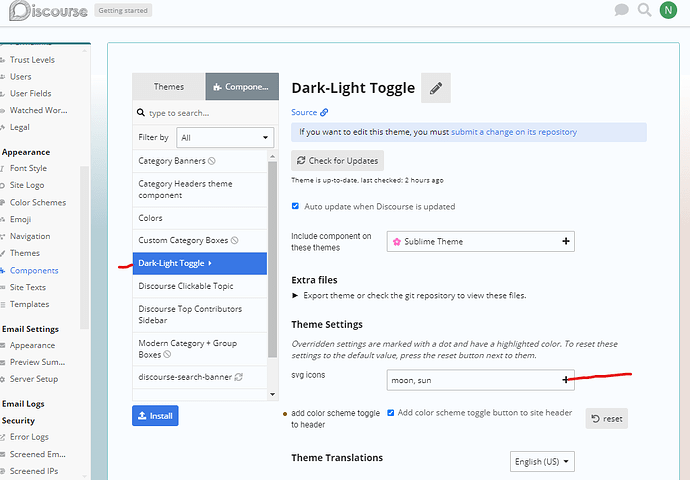Select the Colors component
Screen dimensions: 690x480
[x=200, y=218]
